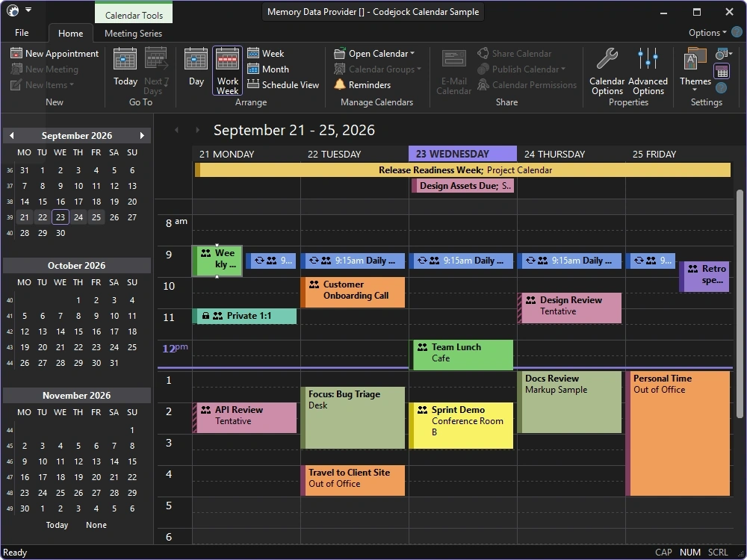
Task: Select September 30 in the mini calendar
Action: 60,233
